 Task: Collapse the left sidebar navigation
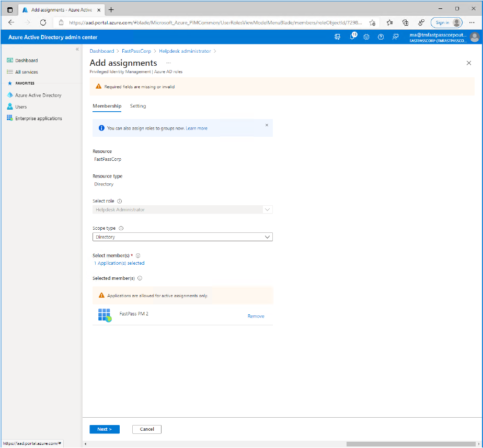click(77, 49)
